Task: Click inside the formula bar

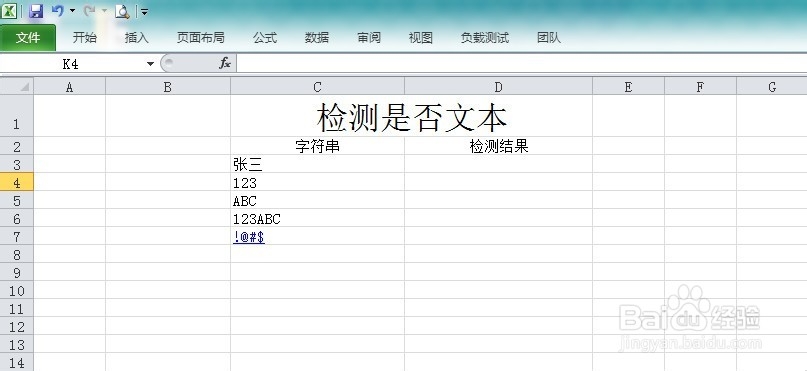Action: pos(521,64)
